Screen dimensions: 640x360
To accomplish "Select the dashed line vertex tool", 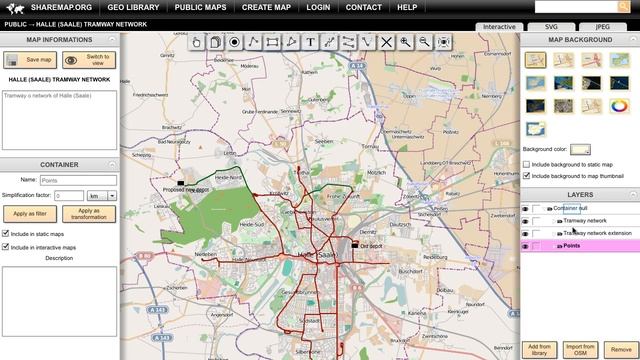I will point(329,42).
